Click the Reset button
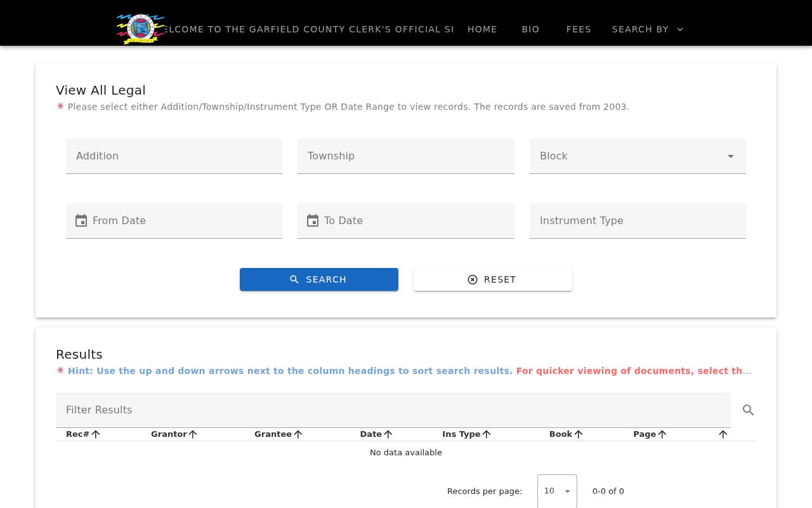Screen dimensions: 812x508 pyautogui.click(x=493, y=279)
